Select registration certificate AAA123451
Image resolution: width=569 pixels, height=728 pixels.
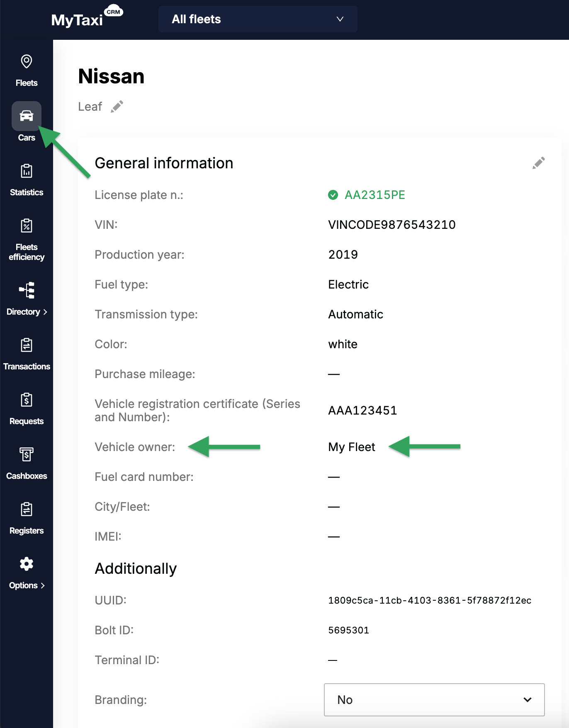point(362,410)
